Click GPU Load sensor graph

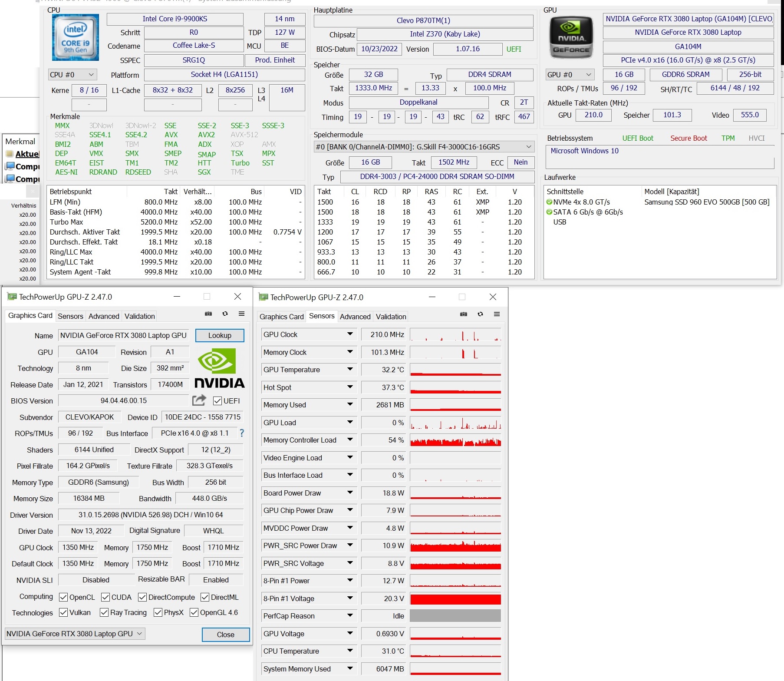click(x=455, y=423)
